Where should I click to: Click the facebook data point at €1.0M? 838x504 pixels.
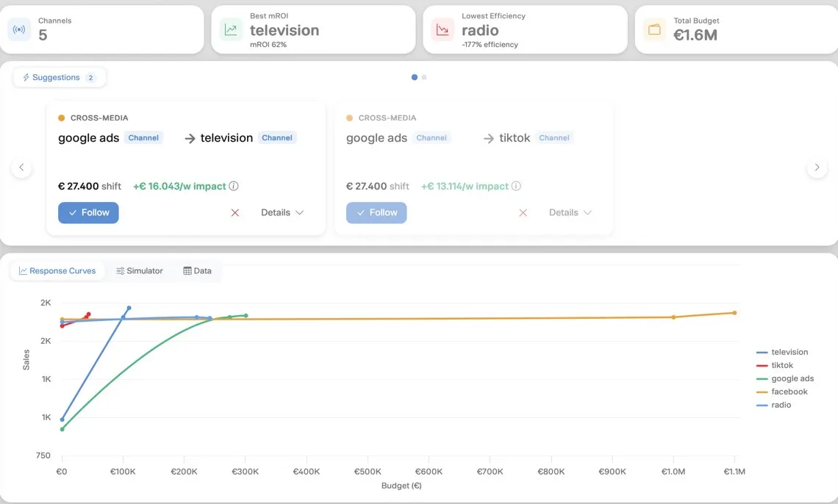(x=673, y=317)
